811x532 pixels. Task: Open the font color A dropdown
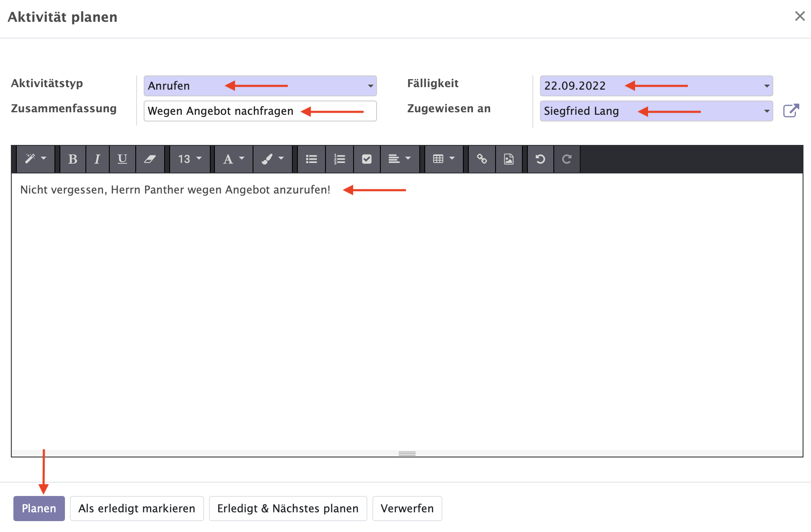point(234,159)
